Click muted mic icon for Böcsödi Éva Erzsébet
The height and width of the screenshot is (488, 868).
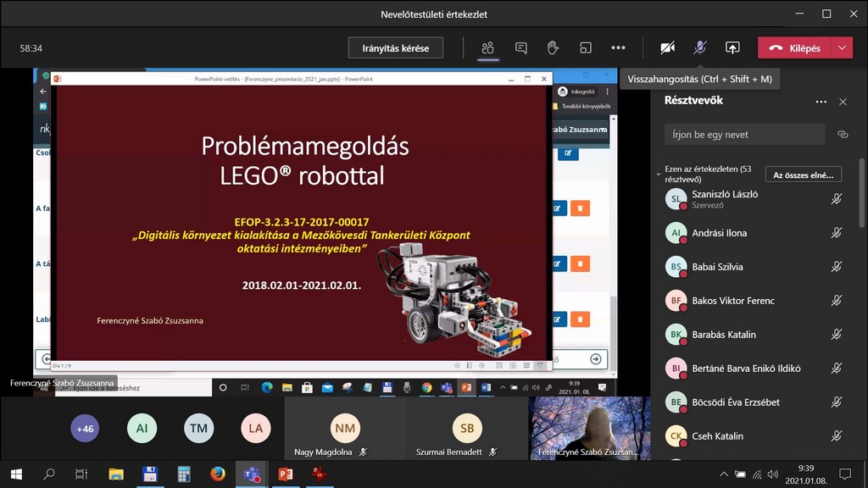coord(837,402)
